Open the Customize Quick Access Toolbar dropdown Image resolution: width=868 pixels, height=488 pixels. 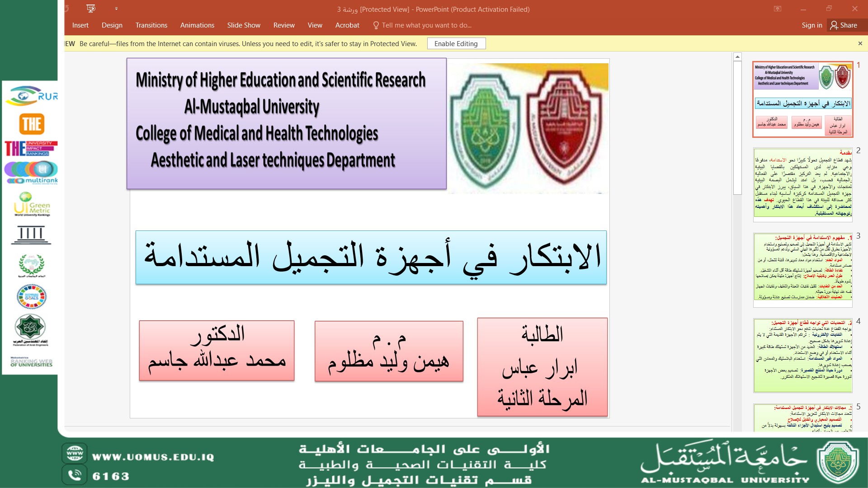(x=116, y=9)
